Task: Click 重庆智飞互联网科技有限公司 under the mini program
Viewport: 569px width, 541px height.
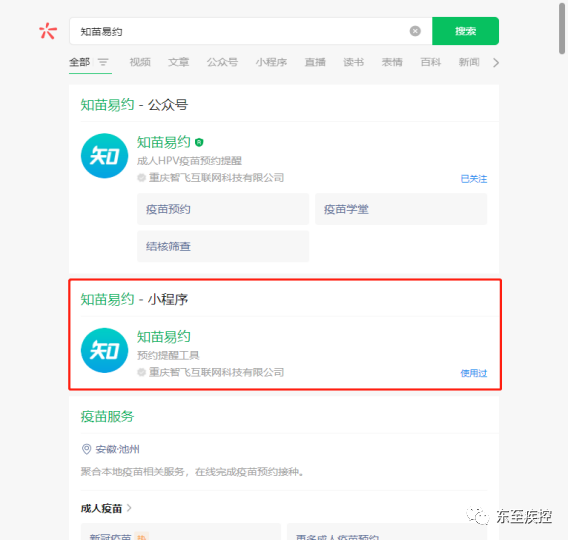Action: click(x=216, y=372)
